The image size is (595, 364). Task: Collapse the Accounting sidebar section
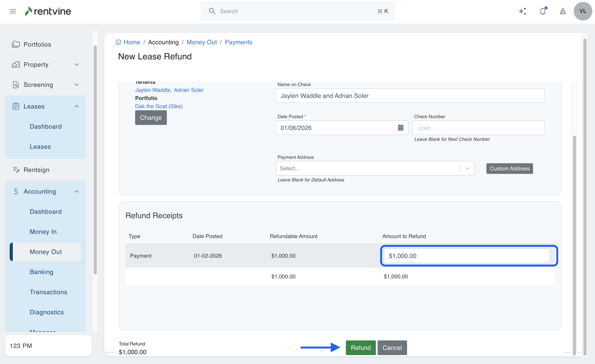pyautogui.click(x=76, y=191)
